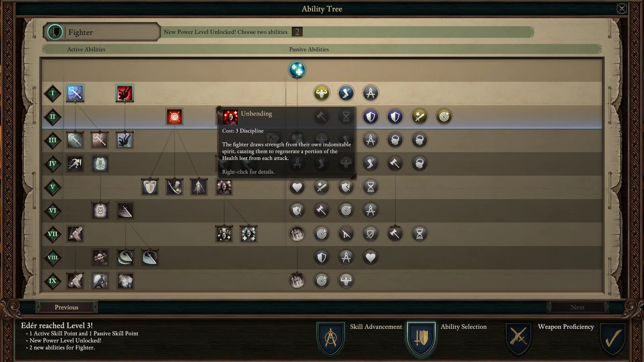The height and width of the screenshot is (362, 644).
Task: Select the deflection shield passive tier VI
Action: [297, 210]
